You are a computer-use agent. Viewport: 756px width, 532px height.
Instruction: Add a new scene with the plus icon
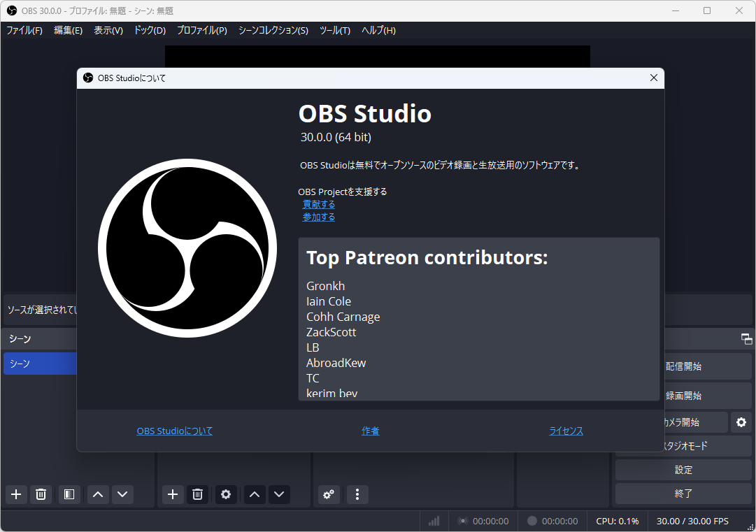click(16, 494)
